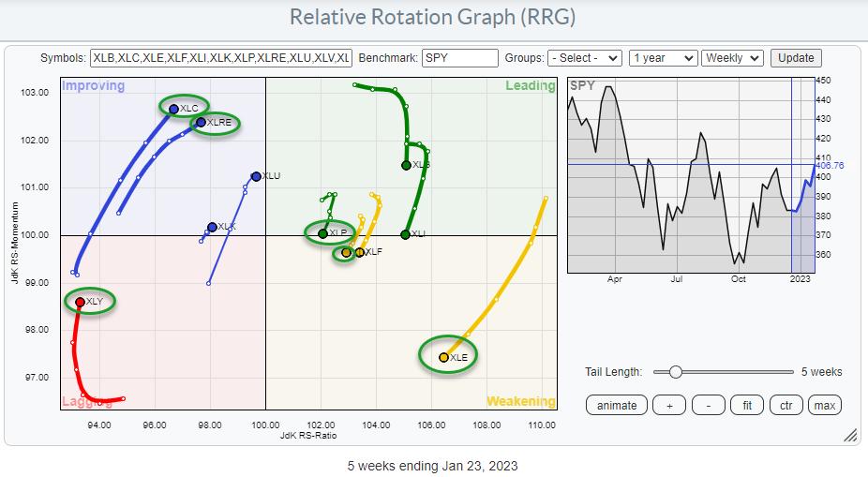
Task: Select the XLP green data point
Action: 323,233
